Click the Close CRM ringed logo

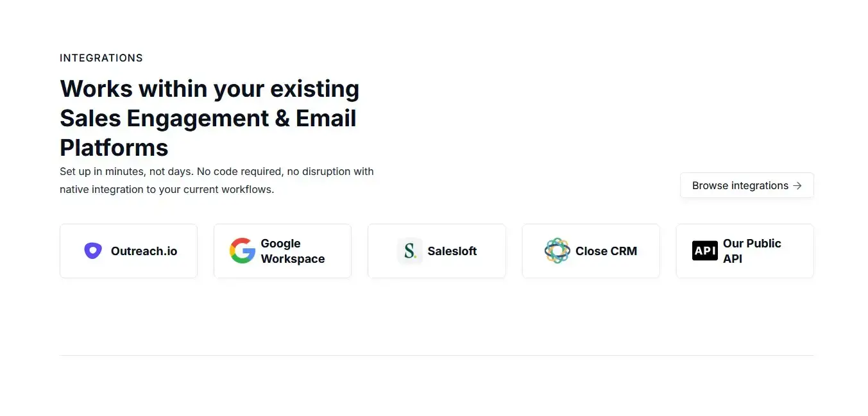click(x=557, y=251)
